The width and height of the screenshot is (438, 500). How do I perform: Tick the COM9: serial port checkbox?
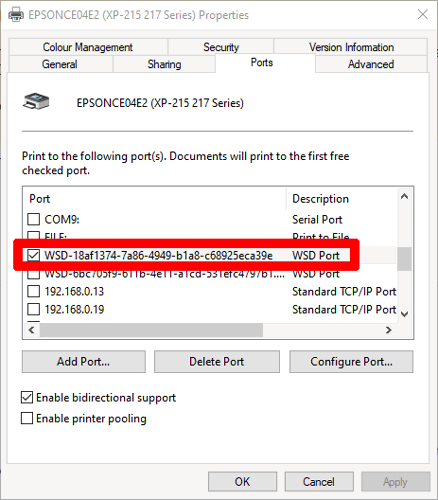click(33, 219)
